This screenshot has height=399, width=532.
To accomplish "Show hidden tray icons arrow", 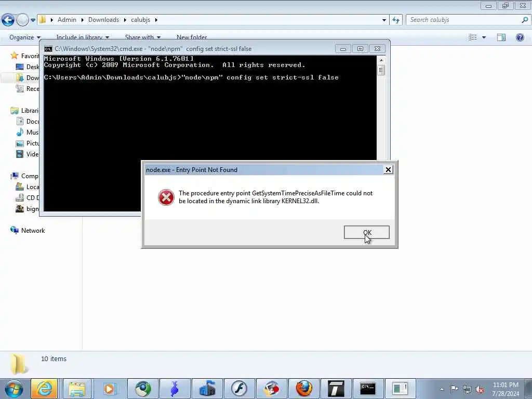I will coord(442,389).
